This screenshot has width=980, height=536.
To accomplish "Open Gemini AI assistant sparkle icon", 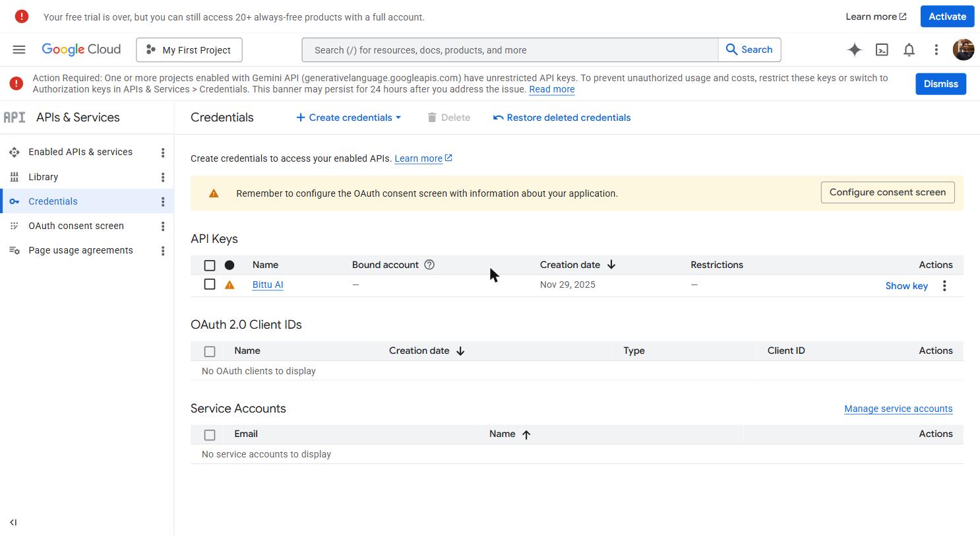I will coord(855,50).
